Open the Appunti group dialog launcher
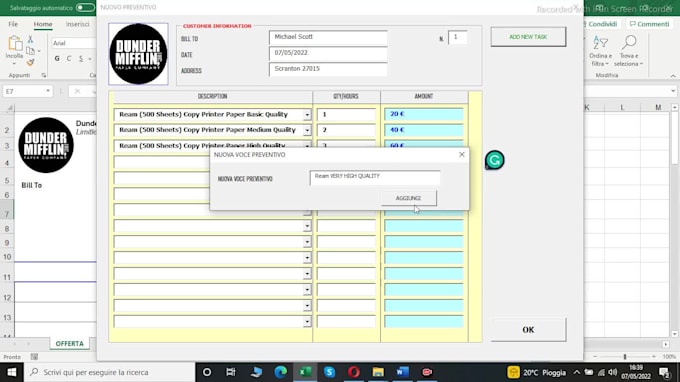The width and height of the screenshot is (680, 382). (x=44, y=75)
